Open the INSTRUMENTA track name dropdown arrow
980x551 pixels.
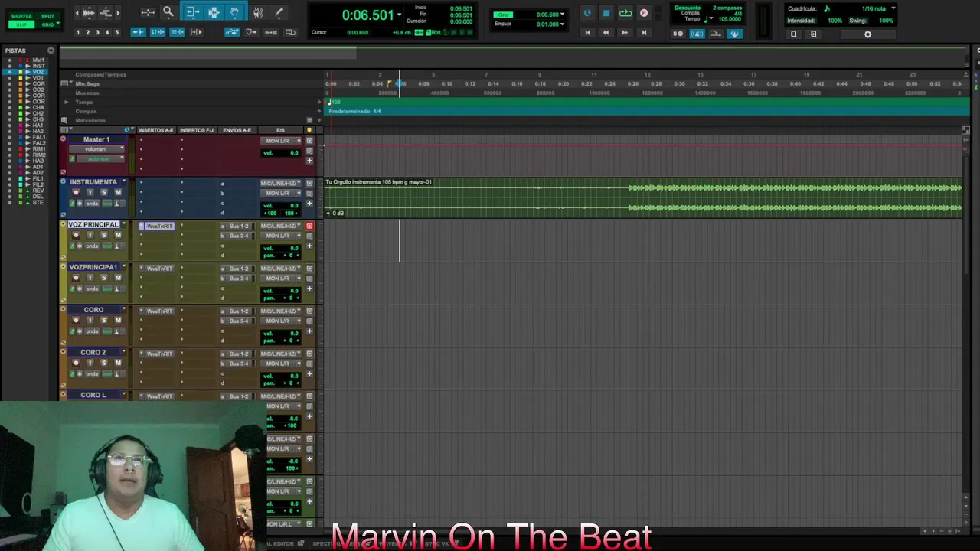click(124, 181)
